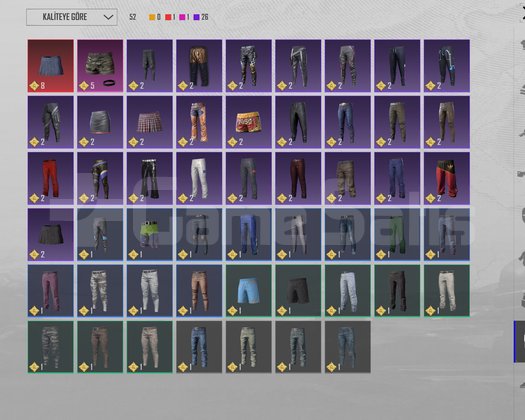Select the black pleated mini skirt
This screenshot has width=525, height=420.
coord(51,234)
